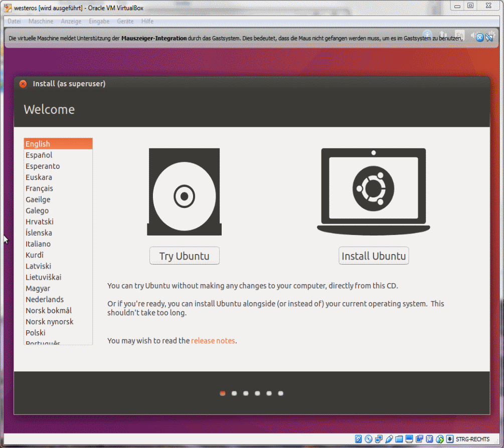Click the Try Ubuntu button
This screenshot has height=448, width=504.
tap(185, 256)
